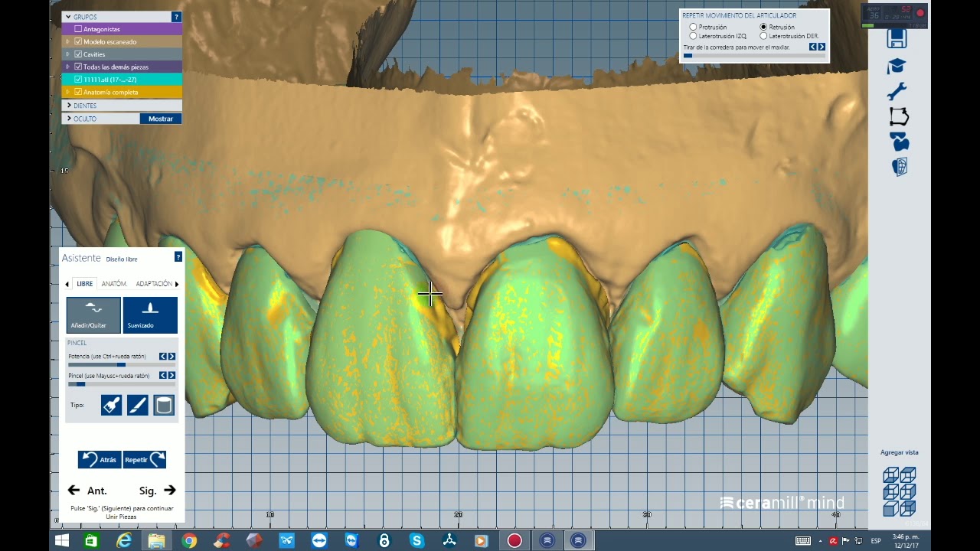Open the green store taskbar icon
The height and width of the screenshot is (551, 980).
coord(91,541)
